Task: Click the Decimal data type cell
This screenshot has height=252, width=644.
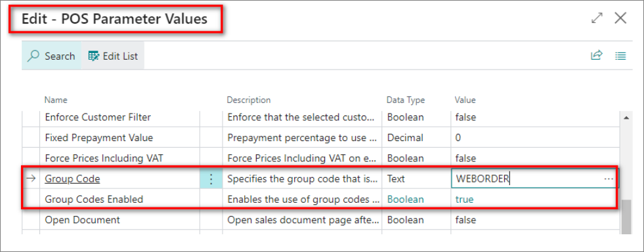Action: 406,138
